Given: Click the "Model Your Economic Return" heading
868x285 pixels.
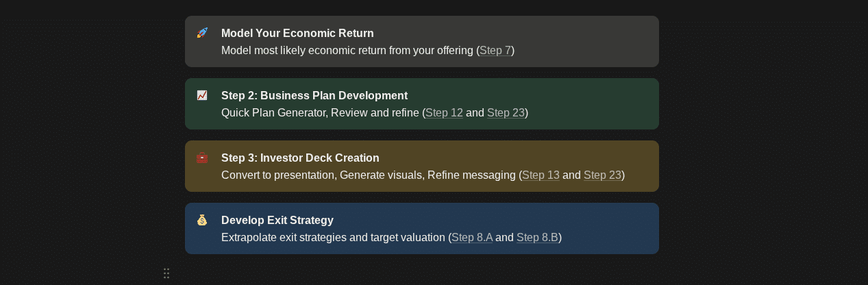Looking at the screenshot, I should tap(297, 33).
